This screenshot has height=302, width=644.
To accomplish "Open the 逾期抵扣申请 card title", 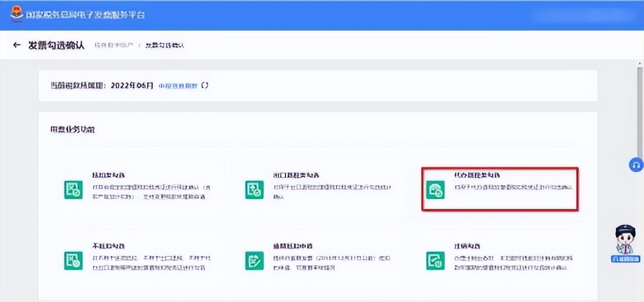I will (293, 246).
